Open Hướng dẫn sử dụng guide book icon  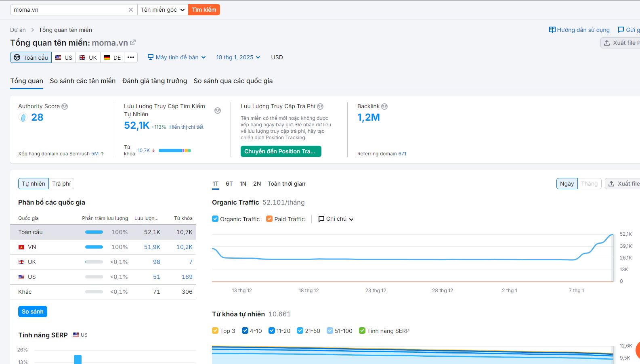pyautogui.click(x=552, y=30)
